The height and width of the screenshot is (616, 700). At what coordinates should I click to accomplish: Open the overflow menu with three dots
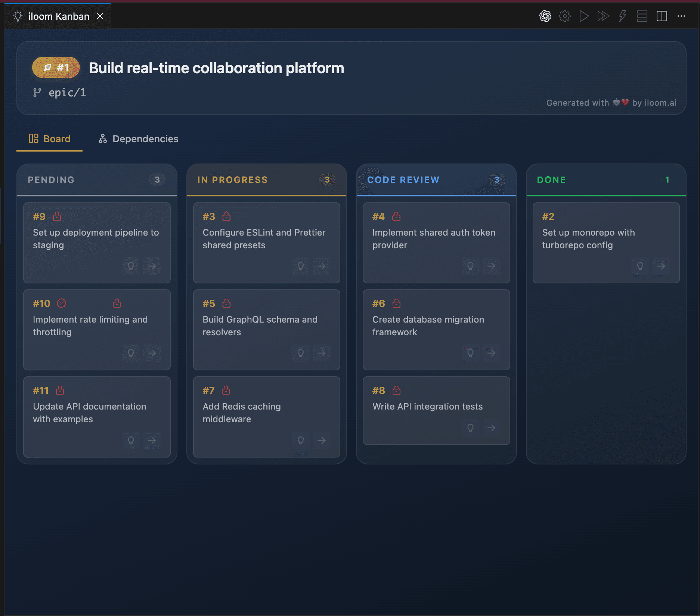pyautogui.click(x=681, y=16)
